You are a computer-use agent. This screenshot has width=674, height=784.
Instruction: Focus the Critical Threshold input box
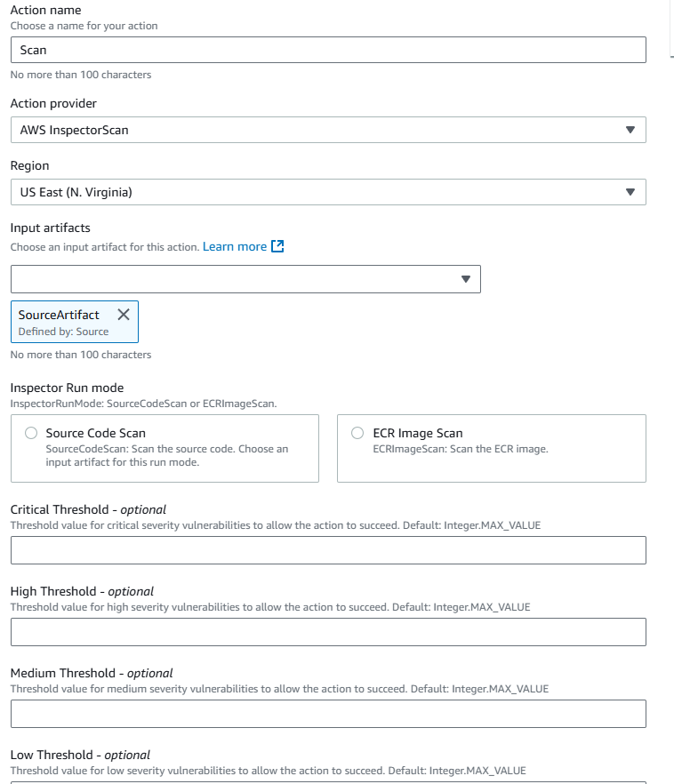(328, 550)
